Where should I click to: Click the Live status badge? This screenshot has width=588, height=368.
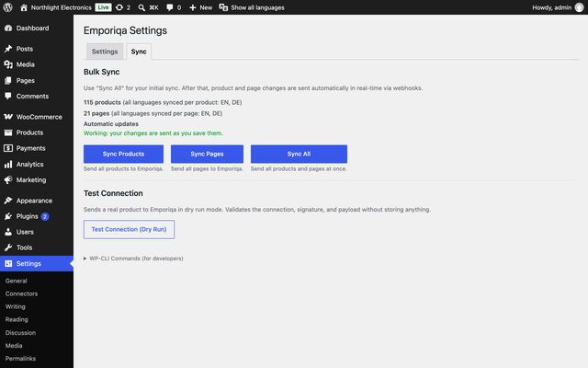point(103,7)
